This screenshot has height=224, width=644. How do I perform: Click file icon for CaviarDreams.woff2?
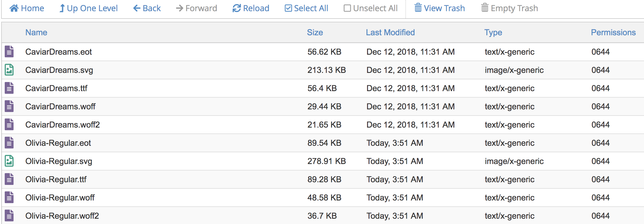click(x=9, y=125)
